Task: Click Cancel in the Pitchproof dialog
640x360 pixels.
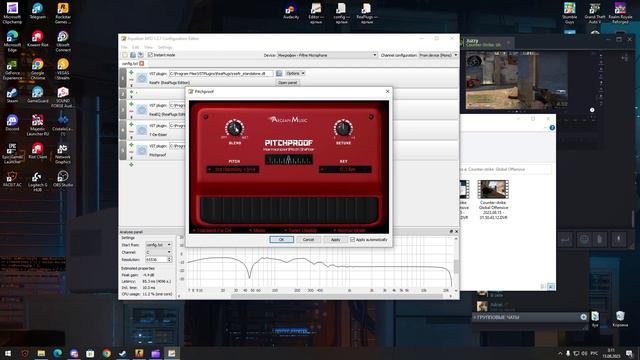Action: 308,240
